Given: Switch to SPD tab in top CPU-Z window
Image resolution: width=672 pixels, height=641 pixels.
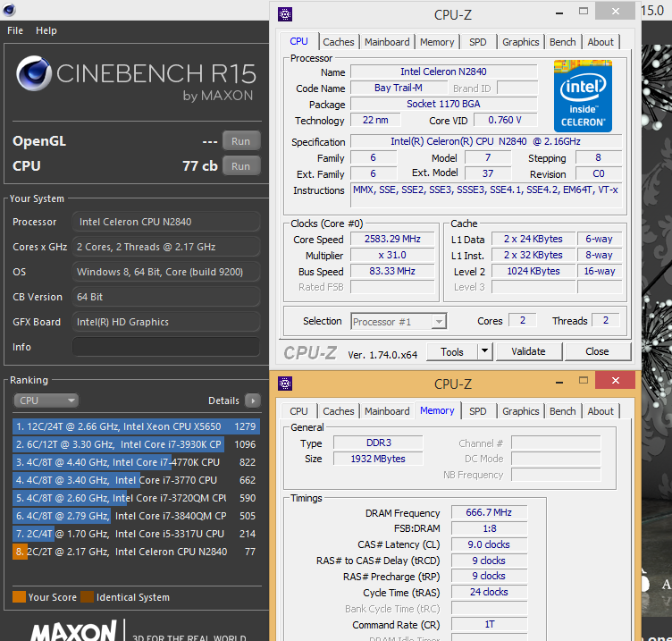Looking at the screenshot, I should click(x=477, y=42).
